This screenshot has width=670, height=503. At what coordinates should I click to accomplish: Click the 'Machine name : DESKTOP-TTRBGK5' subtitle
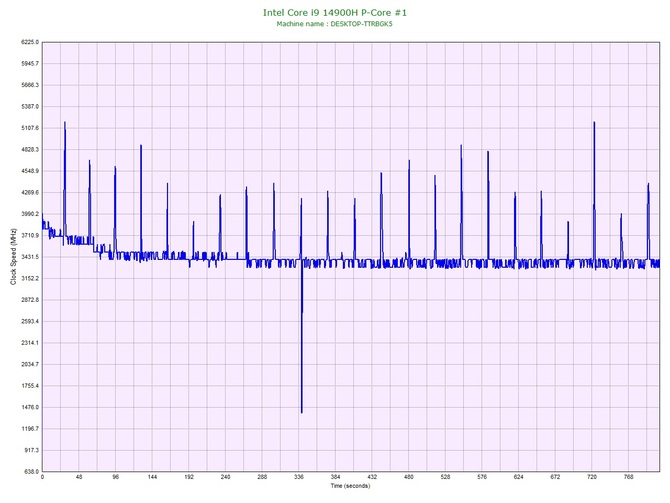click(334, 24)
